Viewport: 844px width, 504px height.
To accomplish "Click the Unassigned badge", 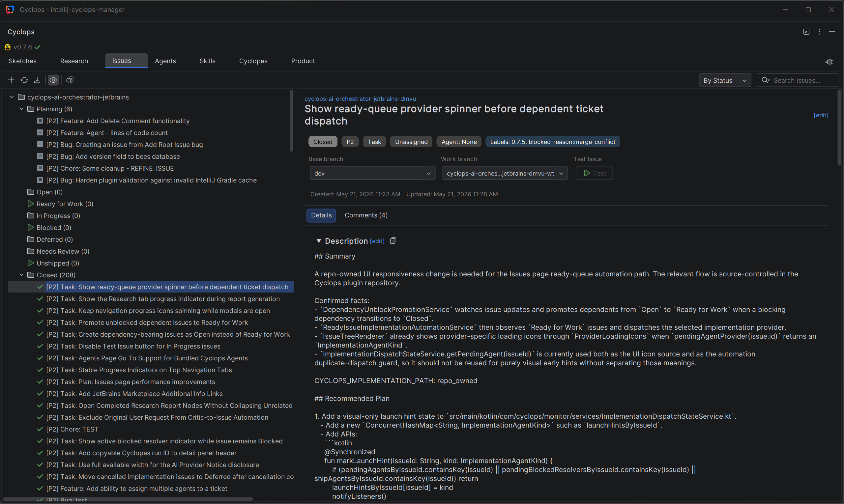I will [411, 142].
